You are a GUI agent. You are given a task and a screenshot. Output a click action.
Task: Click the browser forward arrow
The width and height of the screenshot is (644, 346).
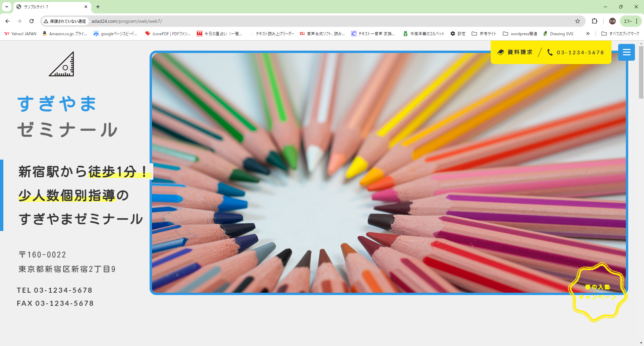click(19, 21)
